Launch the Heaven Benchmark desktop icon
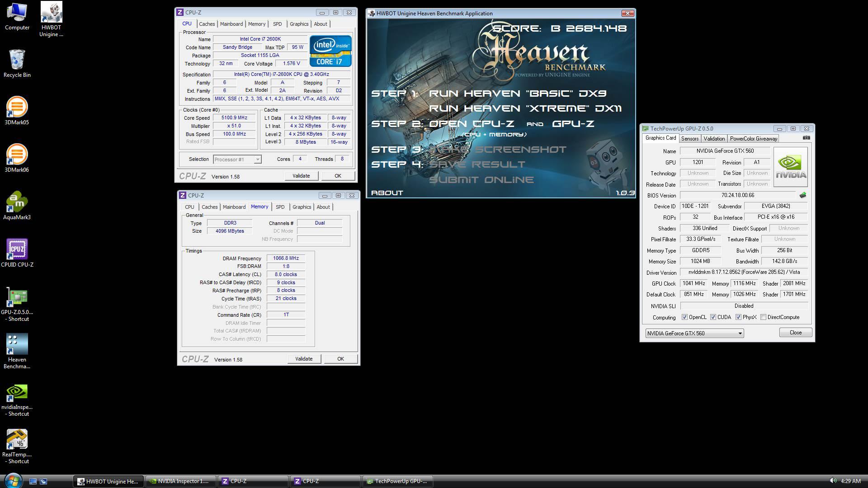This screenshot has width=868, height=488. point(17,351)
